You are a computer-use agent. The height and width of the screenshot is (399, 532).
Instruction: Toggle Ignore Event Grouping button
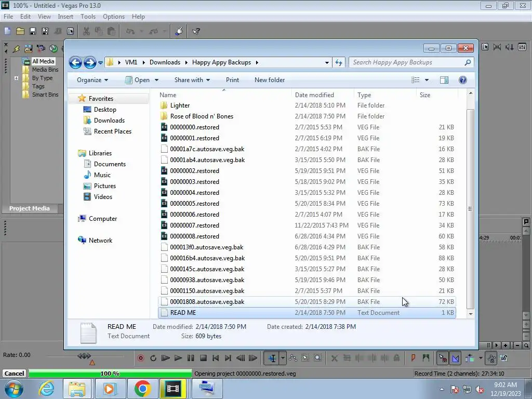504,358
